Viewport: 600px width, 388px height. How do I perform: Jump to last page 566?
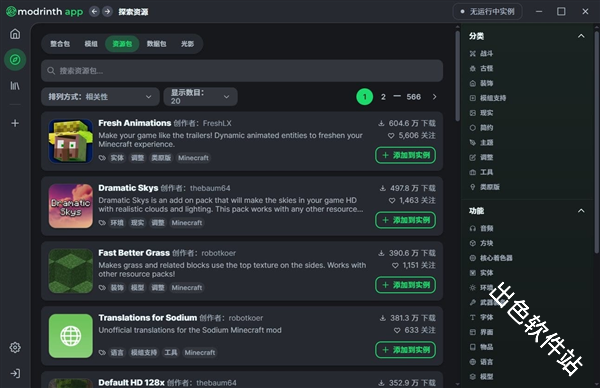(414, 97)
